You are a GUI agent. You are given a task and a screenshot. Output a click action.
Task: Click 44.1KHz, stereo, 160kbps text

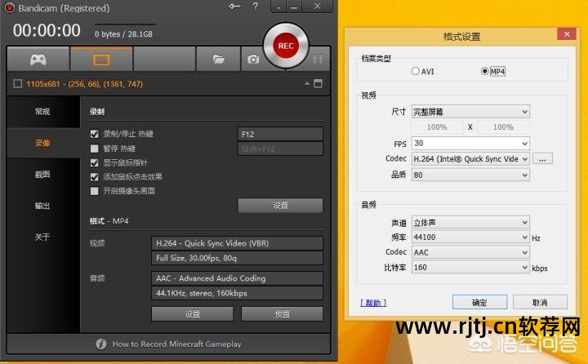point(202,293)
